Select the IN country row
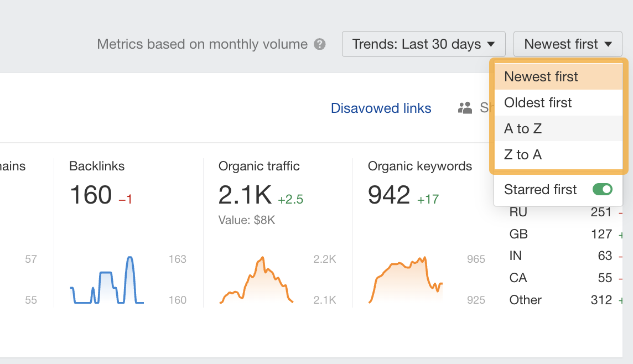633x364 pixels. (x=560, y=256)
